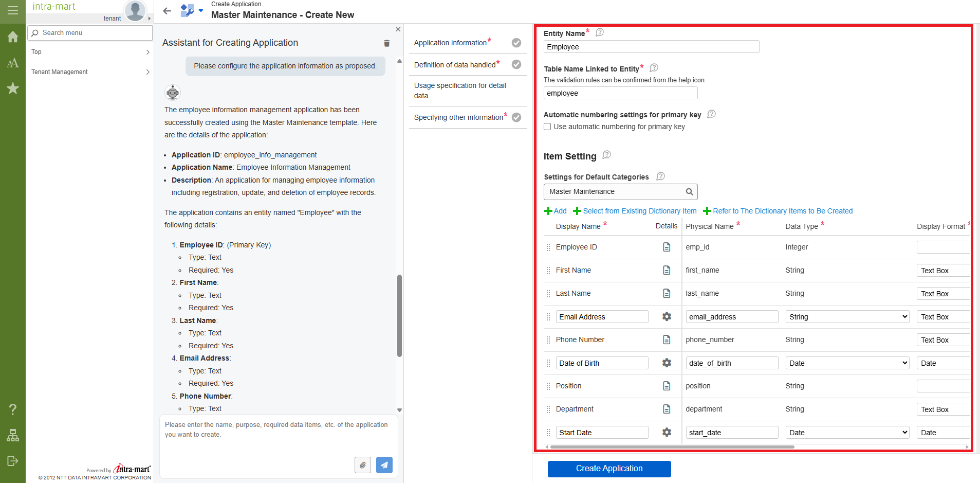980x483 pixels.
Task: Click the home icon in left sidebar
Action: 13,37
